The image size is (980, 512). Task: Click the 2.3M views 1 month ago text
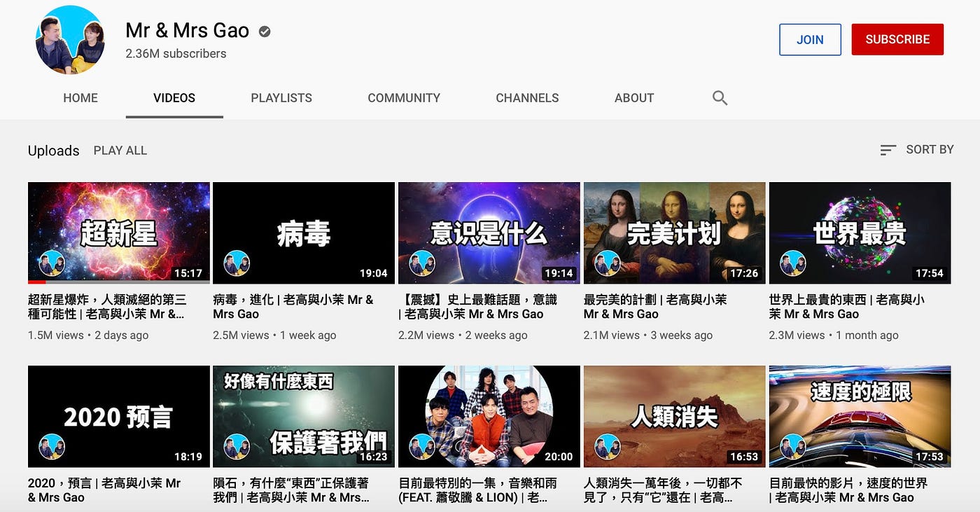click(x=834, y=335)
